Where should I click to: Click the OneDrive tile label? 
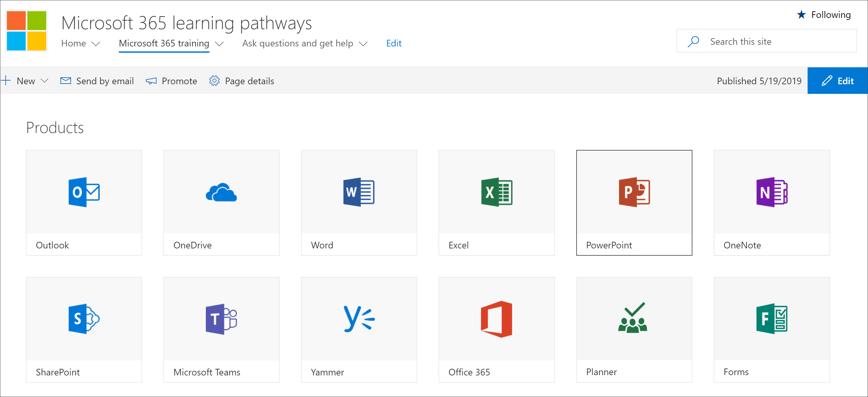(x=193, y=245)
